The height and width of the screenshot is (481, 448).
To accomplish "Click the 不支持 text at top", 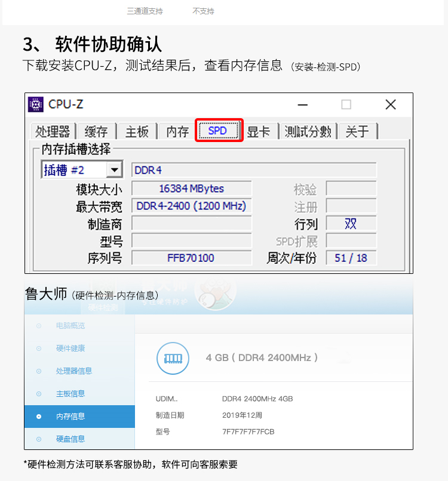I will tap(203, 11).
